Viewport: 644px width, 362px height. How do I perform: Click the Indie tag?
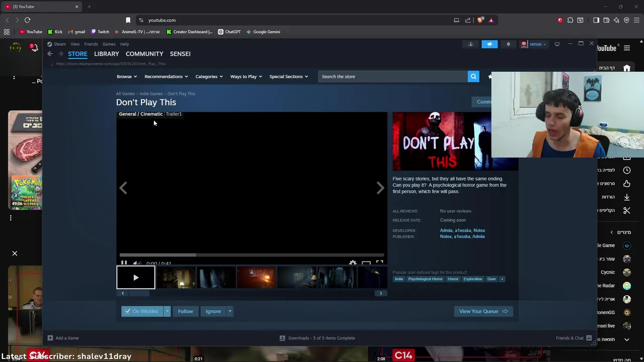[x=399, y=279]
